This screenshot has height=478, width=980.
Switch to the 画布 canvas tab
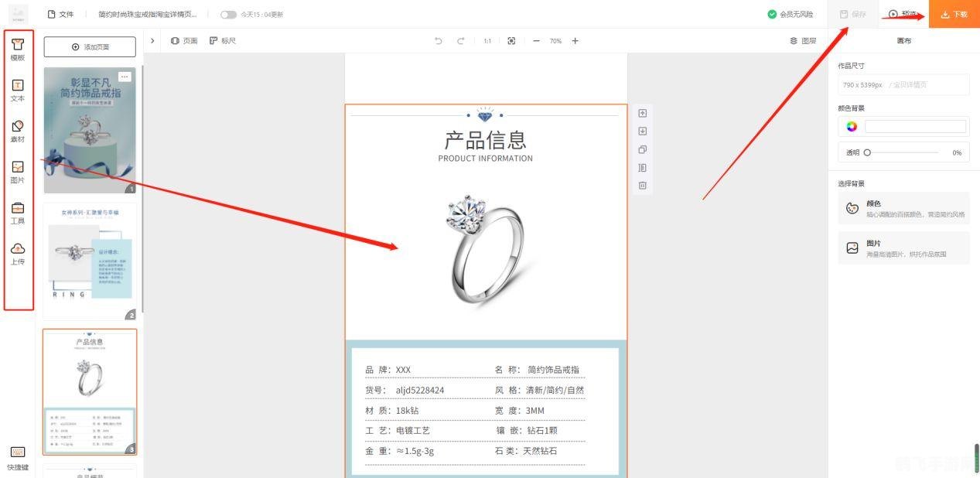(x=903, y=40)
